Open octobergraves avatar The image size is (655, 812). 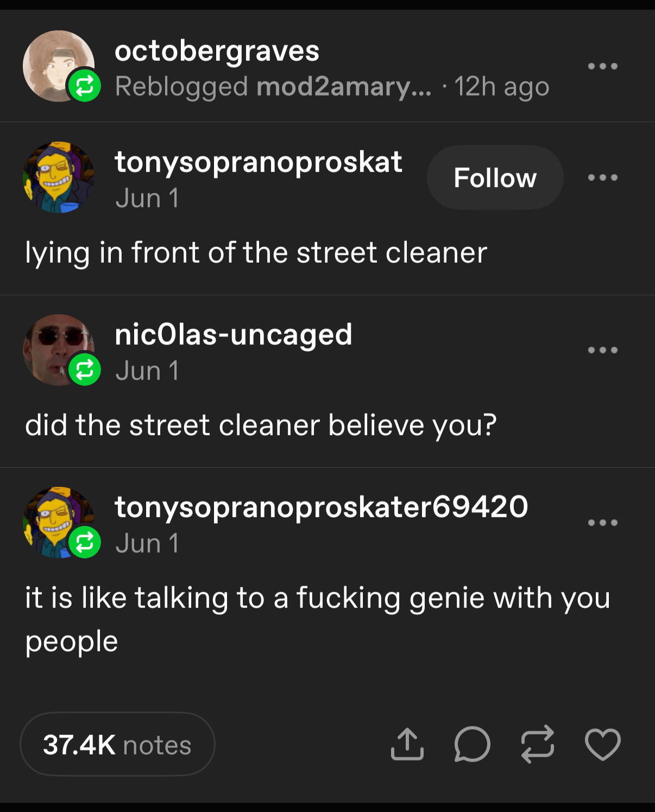[58, 66]
